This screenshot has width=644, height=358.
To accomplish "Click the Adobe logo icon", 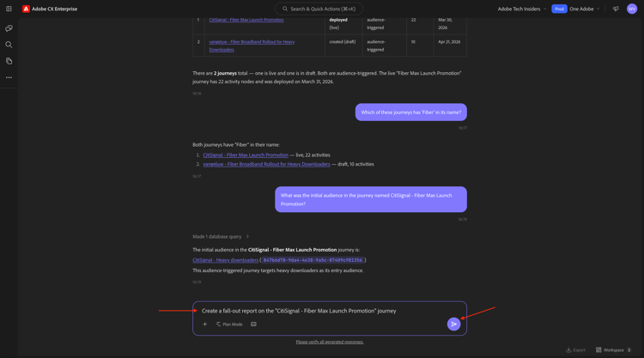I will [x=26, y=9].
